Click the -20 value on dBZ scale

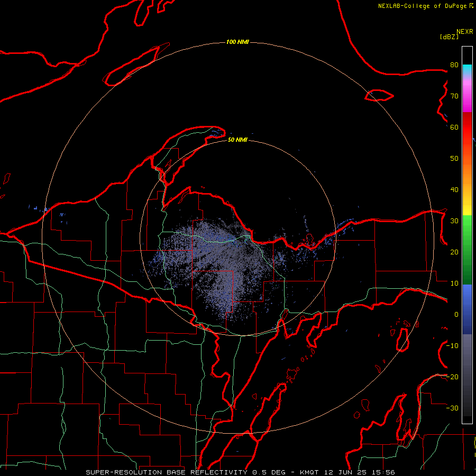(453, 377)
